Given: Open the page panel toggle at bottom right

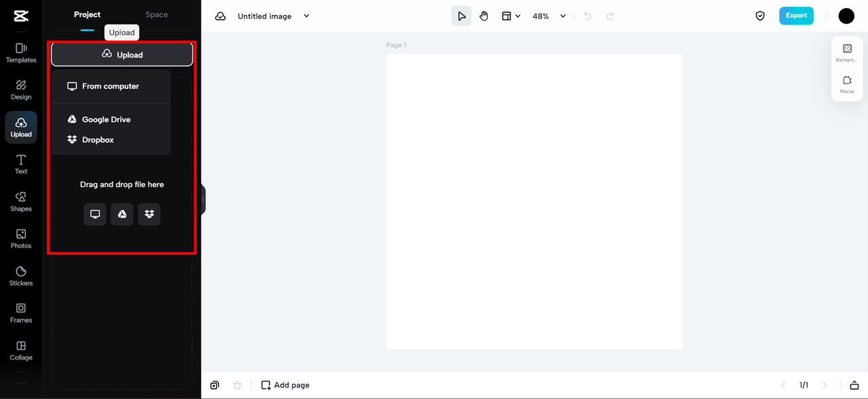Looking at the screenshot, I should coord(854,385).
